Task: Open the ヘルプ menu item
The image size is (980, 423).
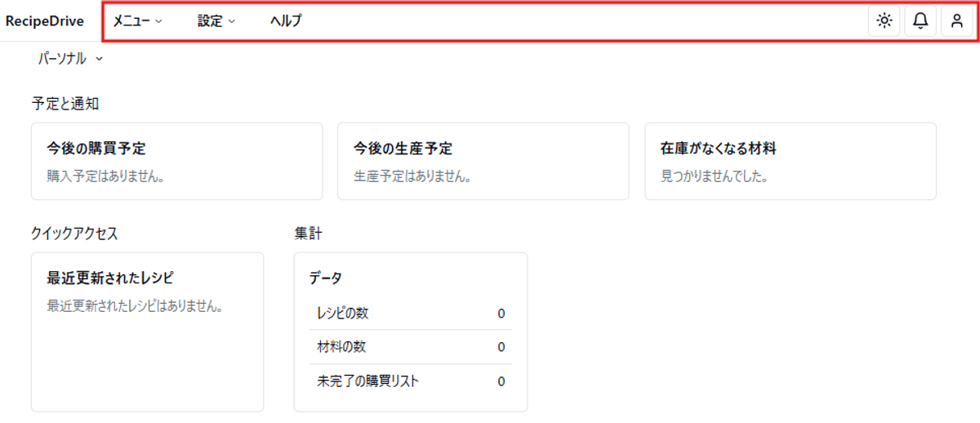Action: tap(286, 21)
